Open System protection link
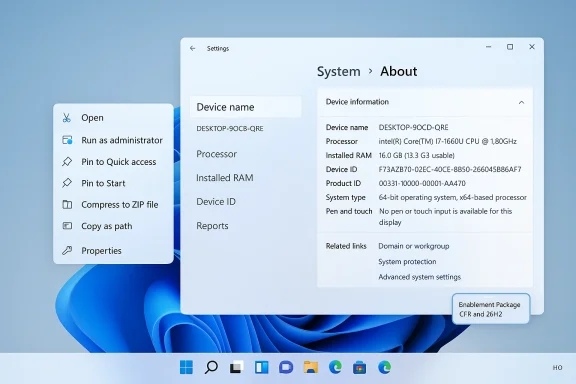 pos(407,261)
